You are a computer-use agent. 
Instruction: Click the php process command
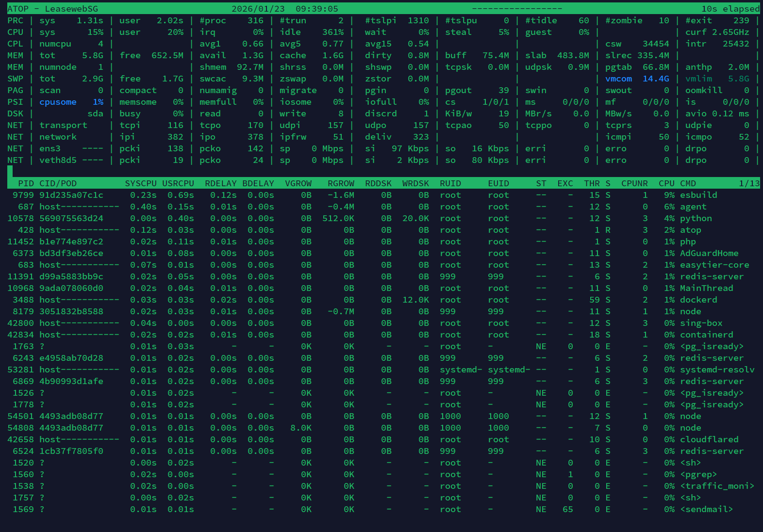[688, 242]
